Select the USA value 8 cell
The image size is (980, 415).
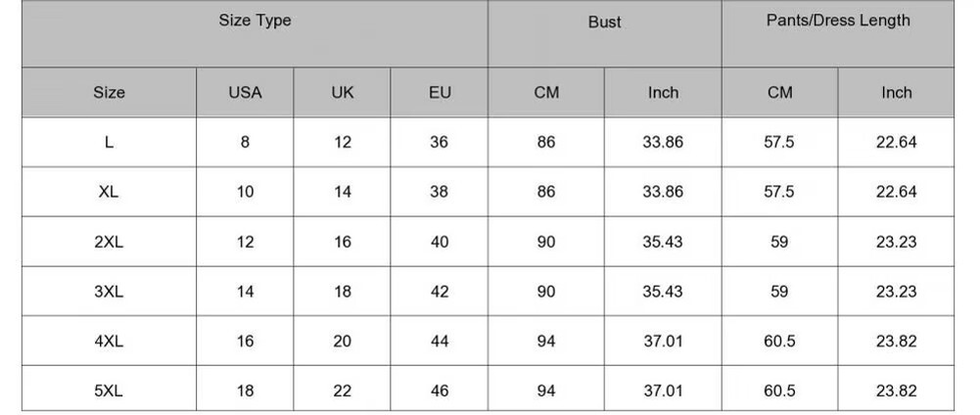pos(245,142)
